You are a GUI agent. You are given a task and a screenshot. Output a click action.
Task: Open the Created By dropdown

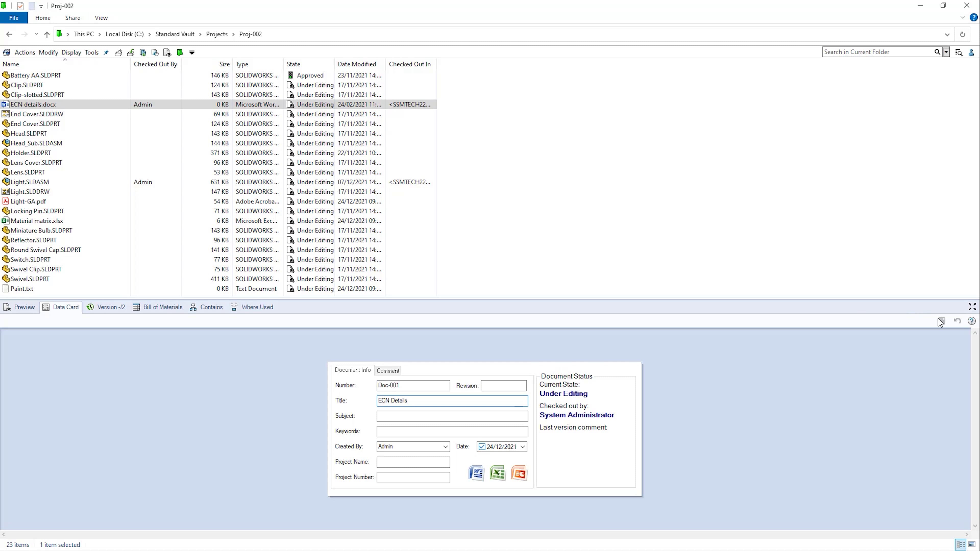click(445, 446)
